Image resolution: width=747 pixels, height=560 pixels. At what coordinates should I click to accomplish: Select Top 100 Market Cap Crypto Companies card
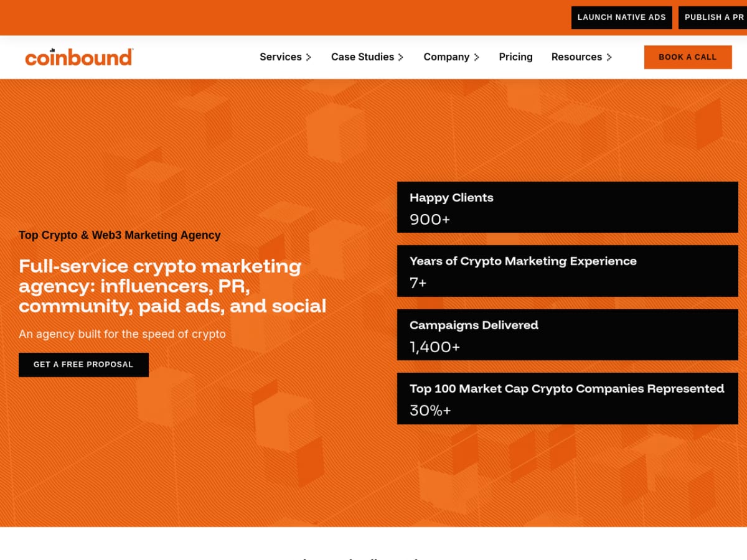[x=568, y=398]
